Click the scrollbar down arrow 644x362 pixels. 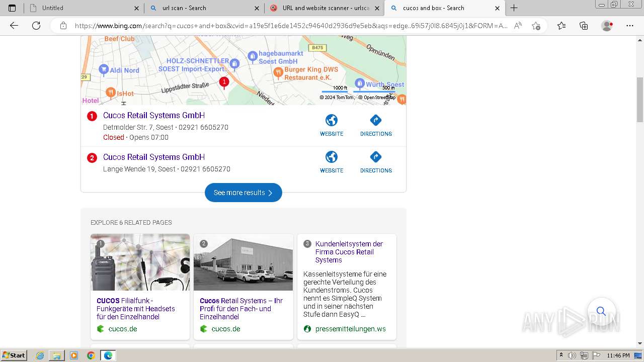tap(640, 343)
